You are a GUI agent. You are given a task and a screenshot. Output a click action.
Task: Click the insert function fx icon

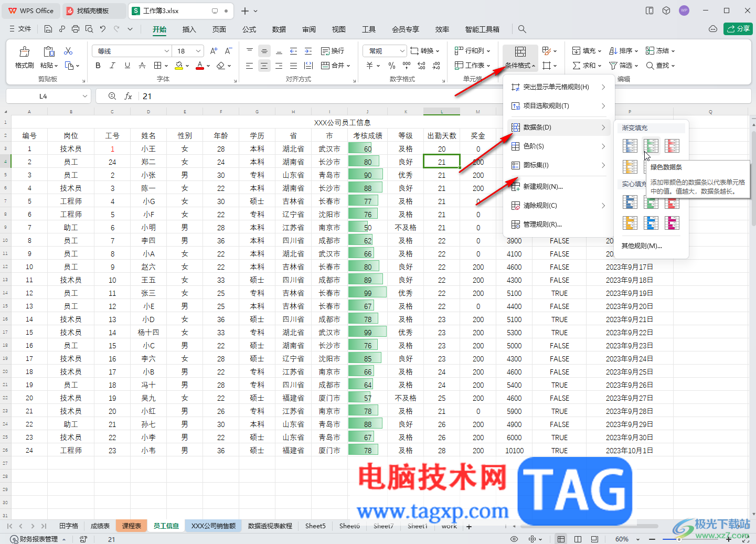(128, 96)
